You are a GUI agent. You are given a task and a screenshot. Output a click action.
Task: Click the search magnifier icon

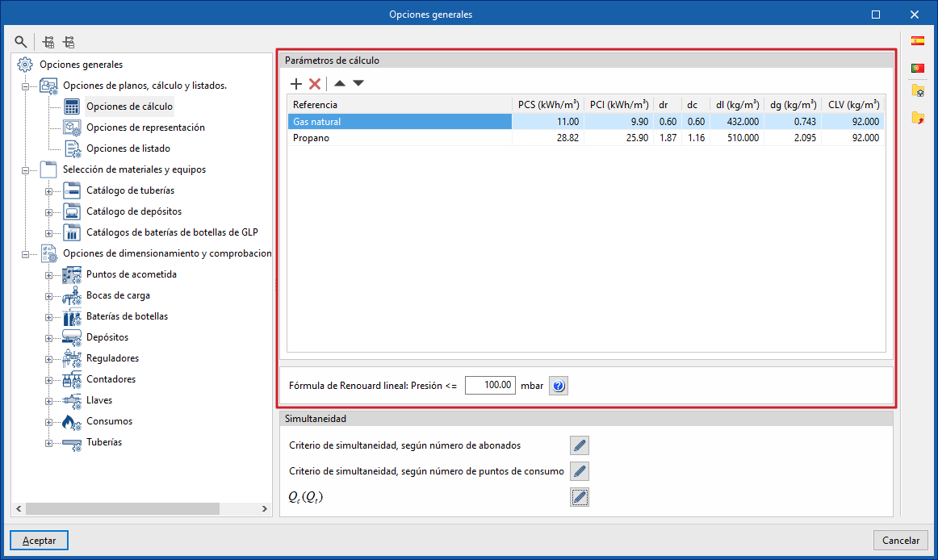pos(20,42)
